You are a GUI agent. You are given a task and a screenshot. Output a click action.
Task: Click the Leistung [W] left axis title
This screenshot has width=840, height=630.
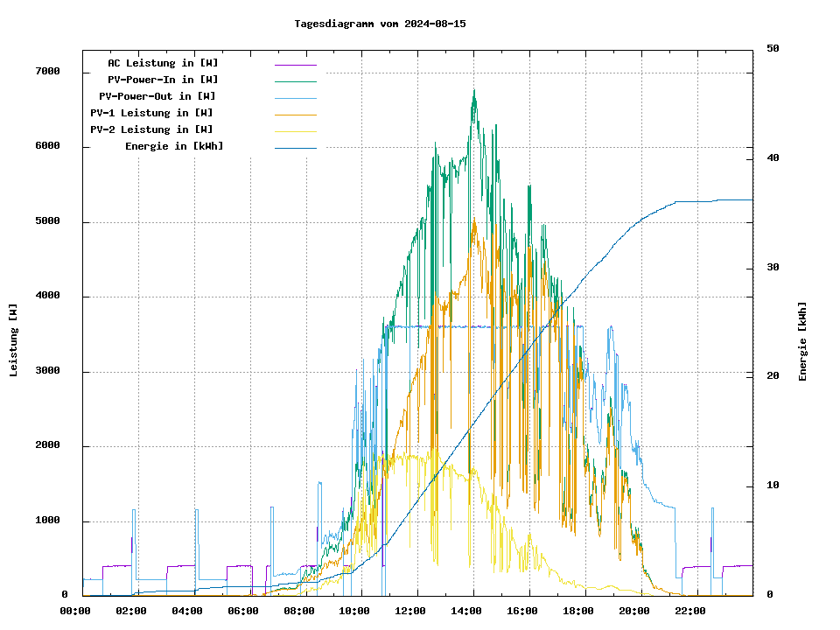(14, 340)
